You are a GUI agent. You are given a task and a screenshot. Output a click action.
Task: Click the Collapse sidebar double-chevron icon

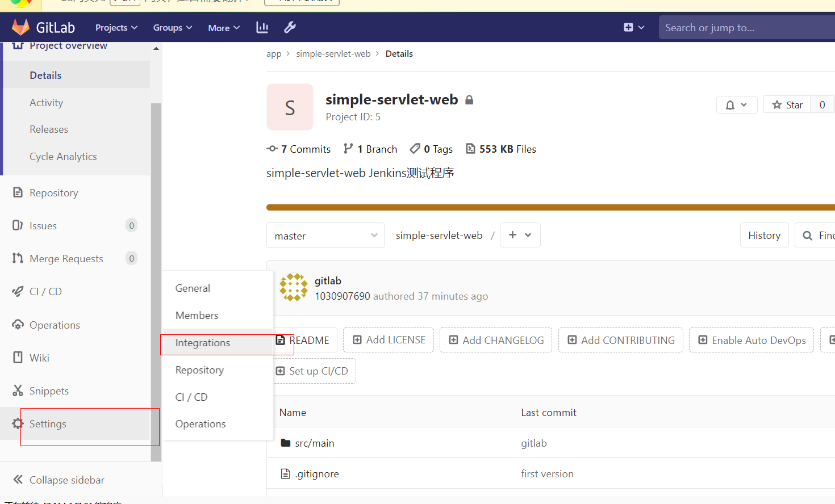[x=18, y=480]
